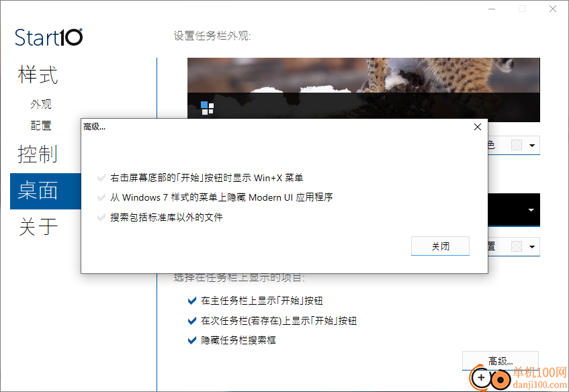The image size is (569, 392).
Task: Uncheck 在主任务栏上显示「开始」按钮
Action: (192, 301)
